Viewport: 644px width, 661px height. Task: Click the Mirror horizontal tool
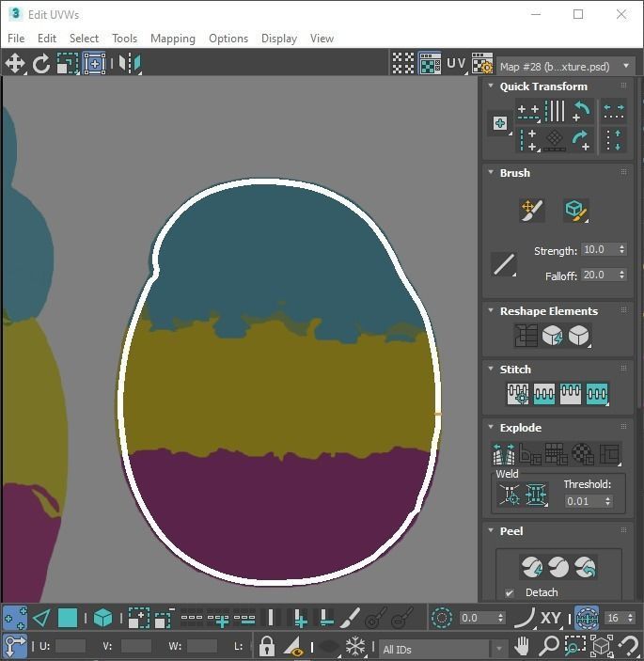tap(130, 64)
